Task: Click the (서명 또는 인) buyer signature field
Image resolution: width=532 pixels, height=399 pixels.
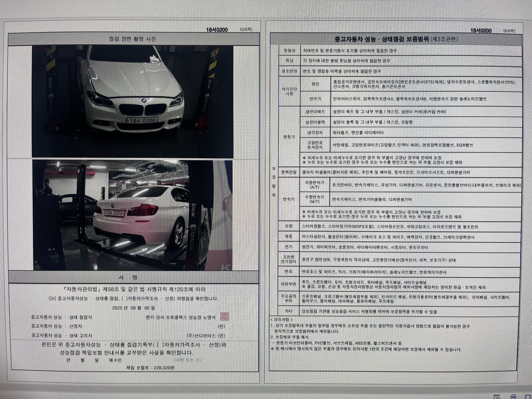Action: click(188, 360)
